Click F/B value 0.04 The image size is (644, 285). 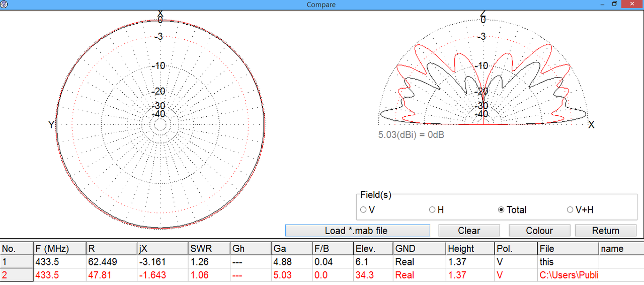tap(323, 262)
